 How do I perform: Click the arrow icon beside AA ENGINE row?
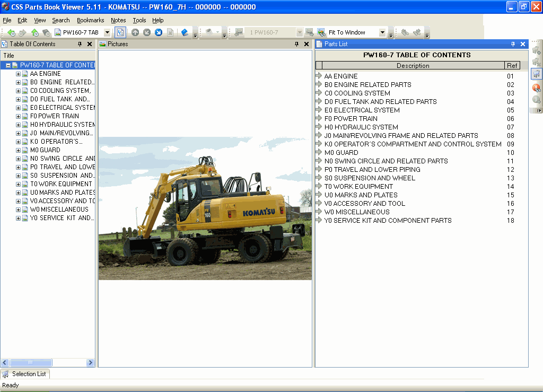click(x=319, y=75)
